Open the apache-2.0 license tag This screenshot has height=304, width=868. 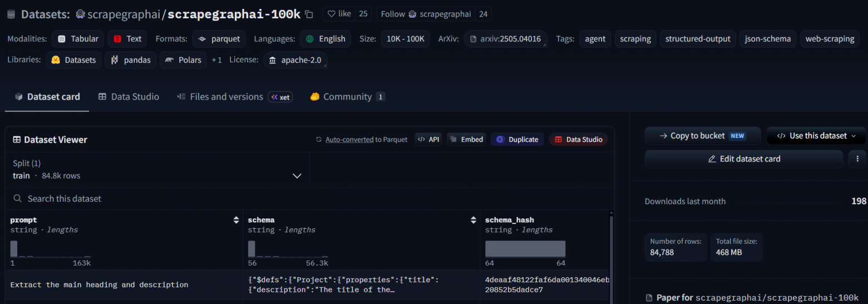click(x=295, y=60)
